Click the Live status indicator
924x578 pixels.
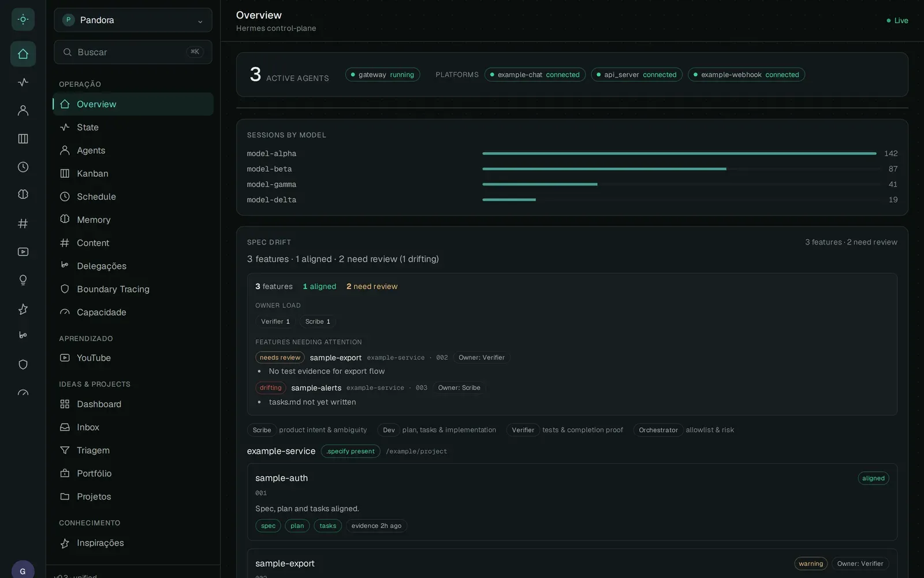[897, 20]
